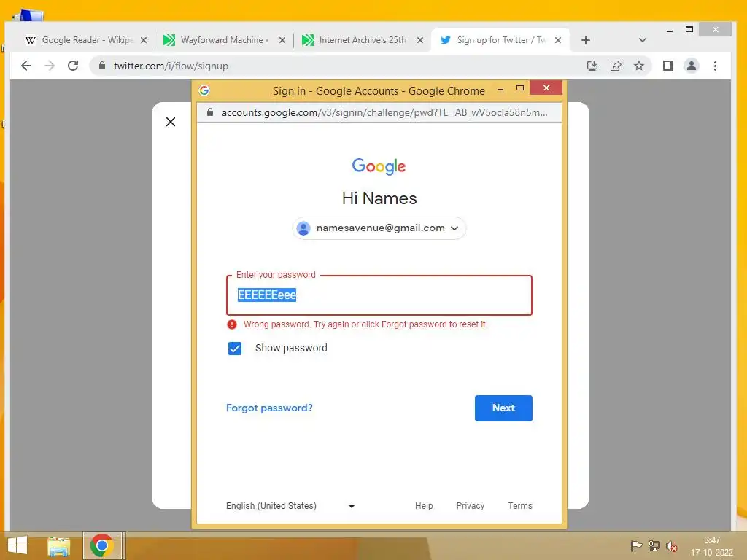The width and height of the screenshot is (747, 560).
Task: Close the Wayforward Machine tab
Action: click(282, 41)
